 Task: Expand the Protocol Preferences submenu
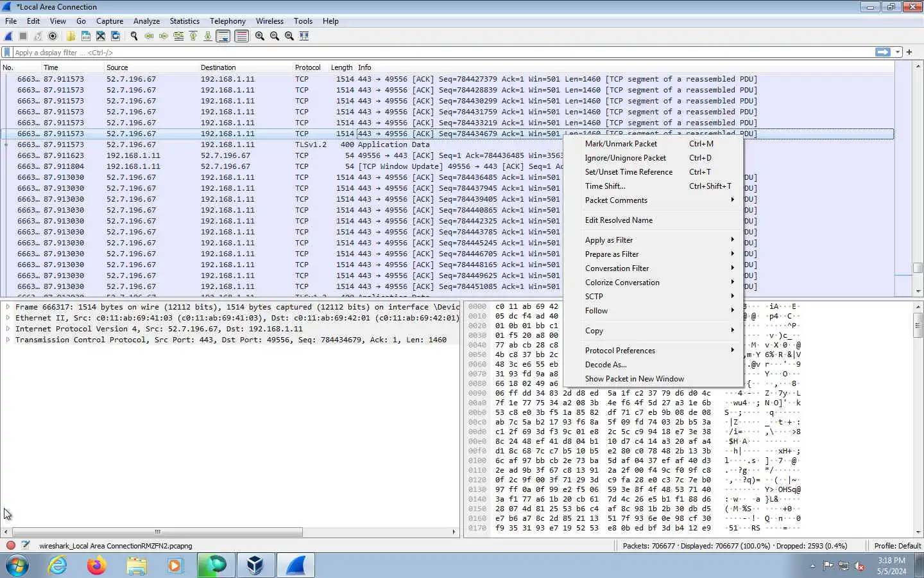click(x=654, y=351)
